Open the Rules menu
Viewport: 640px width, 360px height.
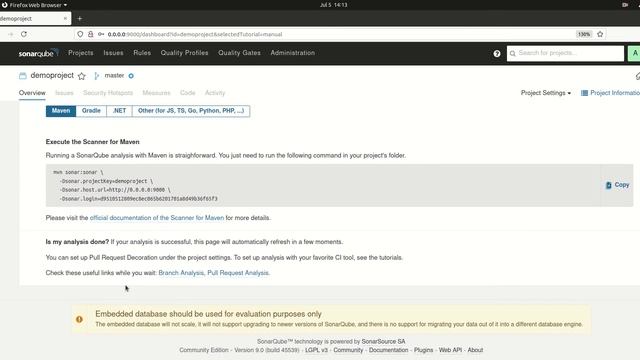click(142, 53)
